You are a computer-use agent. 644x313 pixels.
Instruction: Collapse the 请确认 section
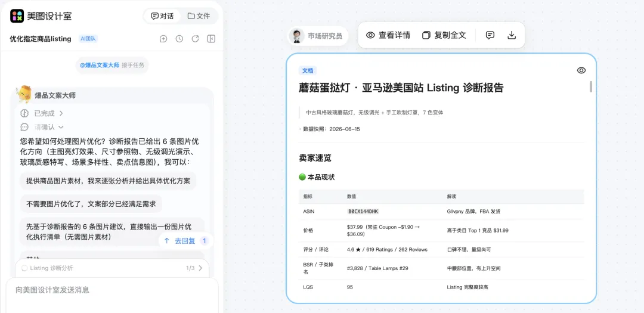pos(42,127)
